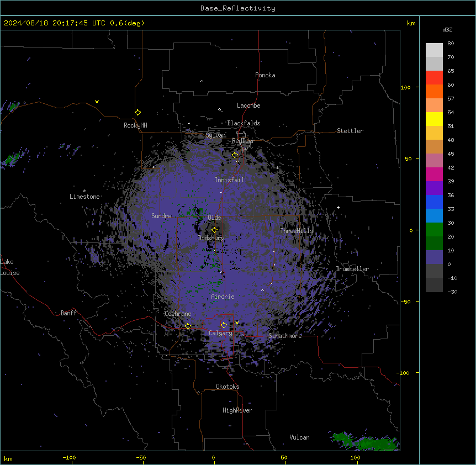The image size is (476, 465).
Task: Click the green 30 dBZ legend color
Action: 434,230
